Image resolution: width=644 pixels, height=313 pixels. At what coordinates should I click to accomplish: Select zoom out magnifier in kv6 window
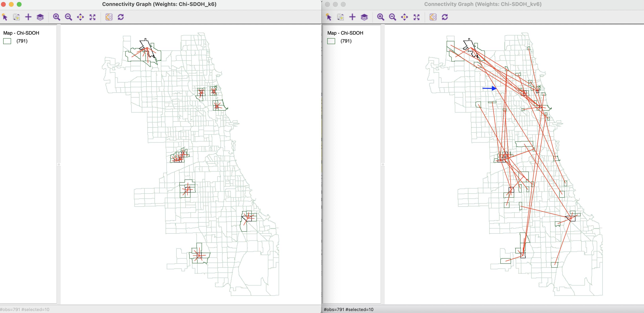tap(392, 17)
